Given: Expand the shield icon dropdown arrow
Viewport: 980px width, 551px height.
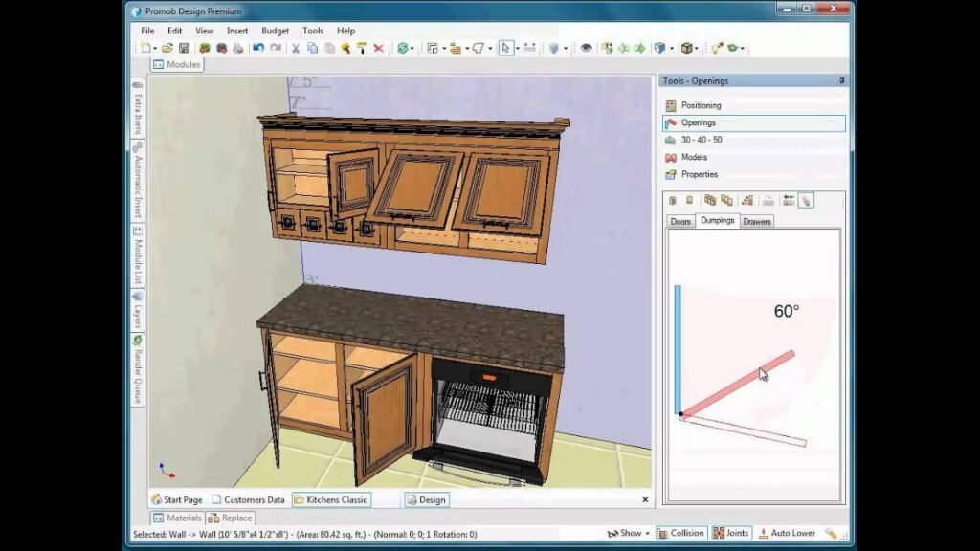Looking at the screenshot, I should tap(566, 49).
